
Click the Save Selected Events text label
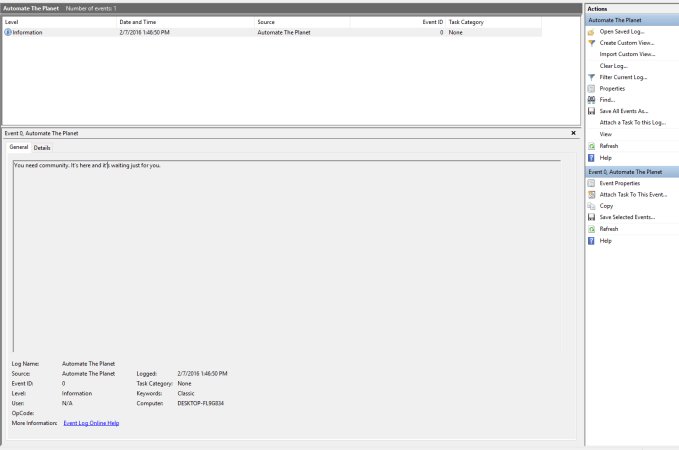[627, 217]
